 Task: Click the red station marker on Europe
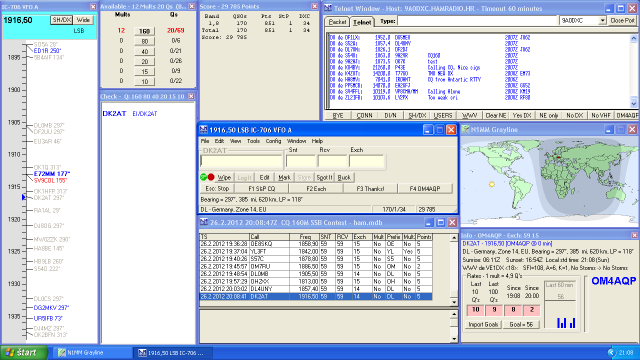(559, 157)
